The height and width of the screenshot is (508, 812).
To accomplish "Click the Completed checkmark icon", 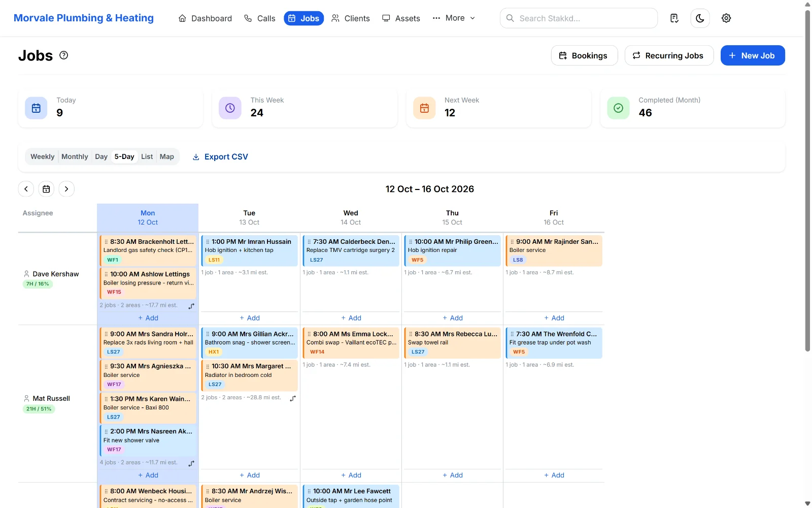I will tap(618, 108).
